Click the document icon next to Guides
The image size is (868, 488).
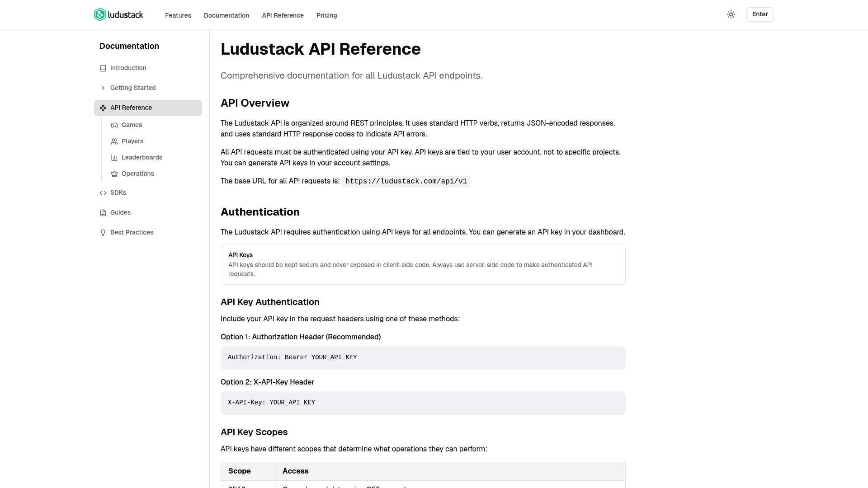103,212
